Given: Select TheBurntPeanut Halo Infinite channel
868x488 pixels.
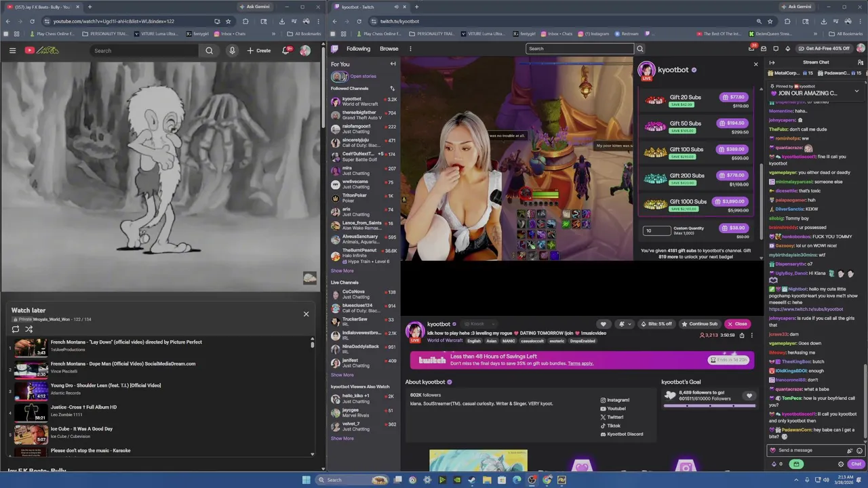Looking at the screenshot, I should pos(363,256).
